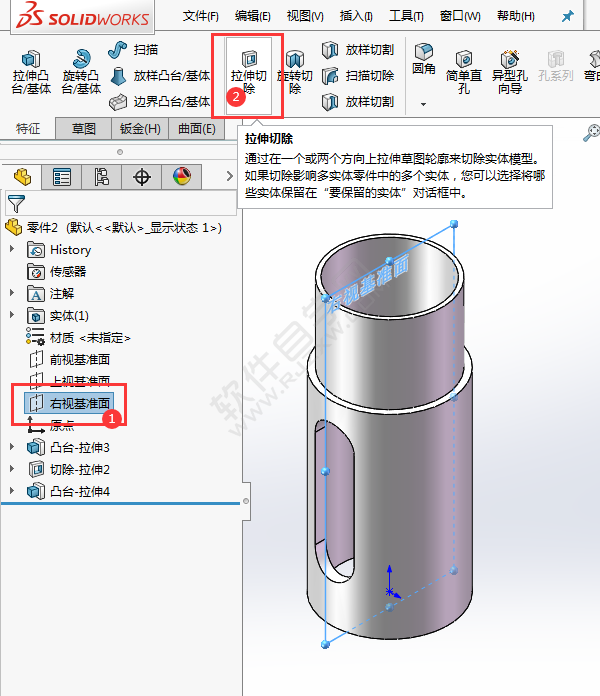Screen dimensions: 600x696
Task: Open the DimXpertManager crosshair tab
Action: point(142,177)
